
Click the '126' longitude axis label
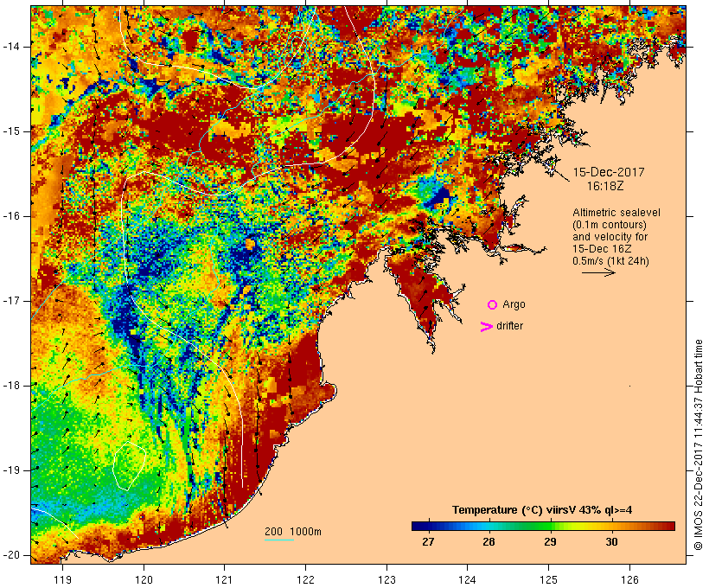pos(629,579)
